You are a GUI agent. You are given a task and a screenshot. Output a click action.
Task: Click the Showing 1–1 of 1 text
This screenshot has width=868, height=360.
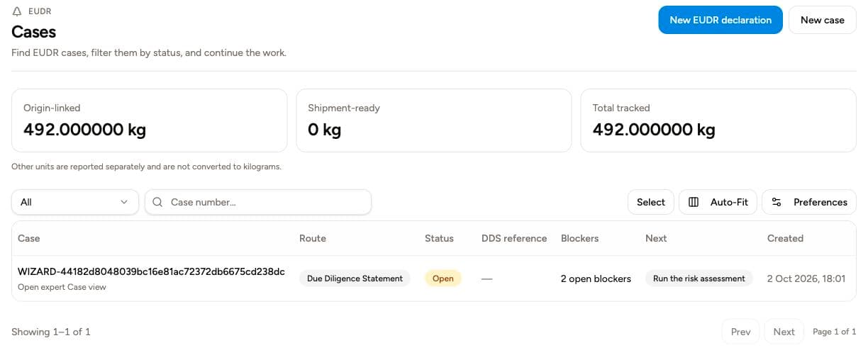pos(51,332)
